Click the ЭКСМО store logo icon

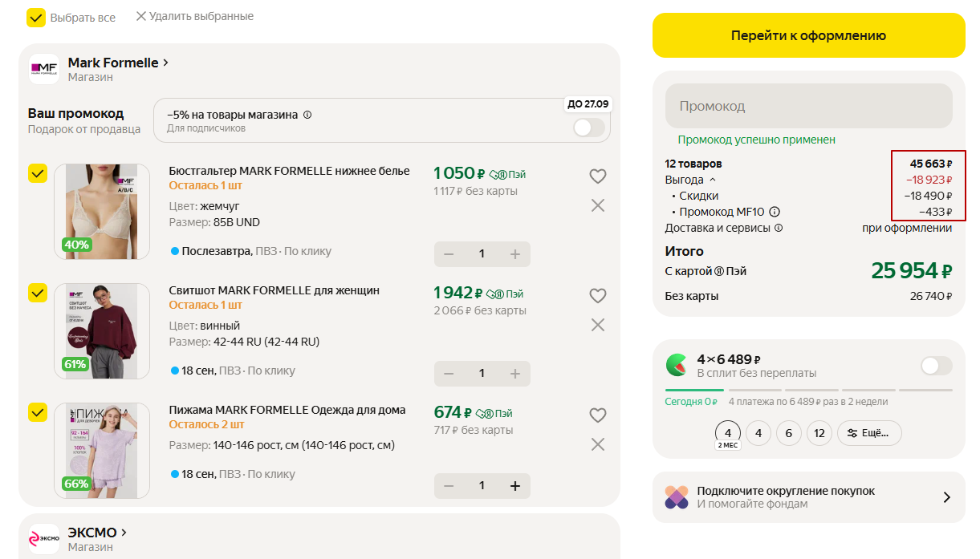[x=44, y=539]
